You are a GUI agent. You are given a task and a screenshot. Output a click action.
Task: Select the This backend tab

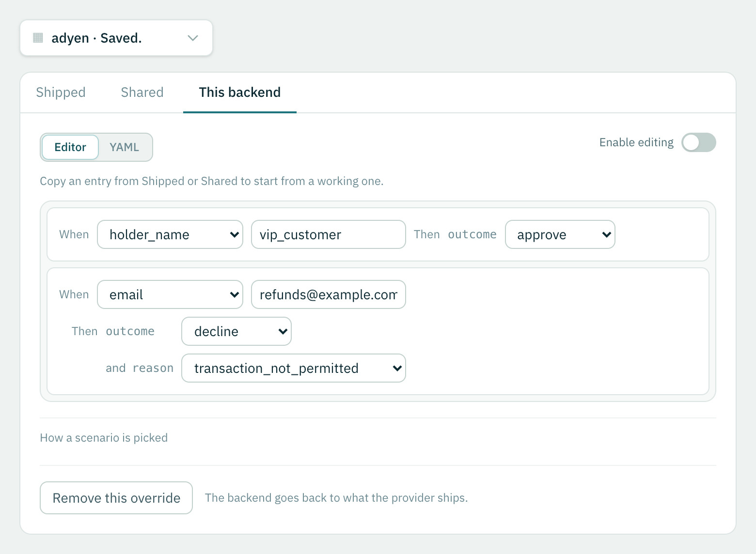[240, 92]
